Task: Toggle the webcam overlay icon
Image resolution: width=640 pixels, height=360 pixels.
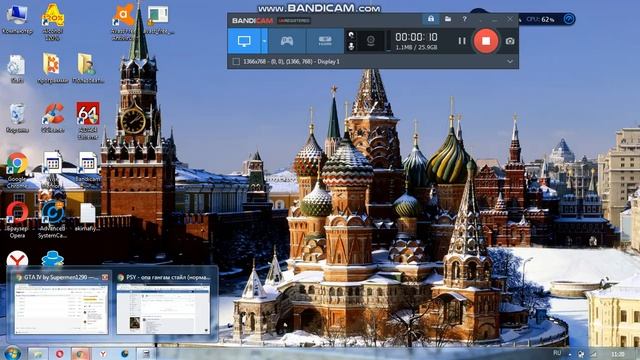Action: (371, 41)
